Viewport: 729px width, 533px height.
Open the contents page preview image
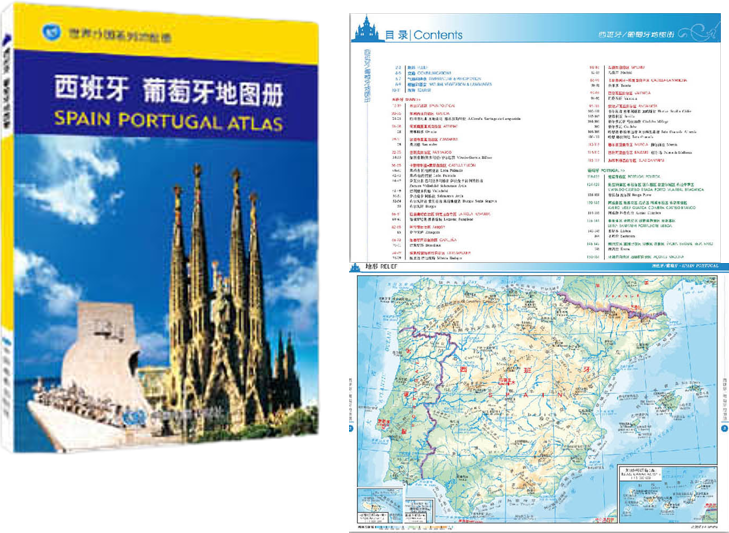point(535,138)
